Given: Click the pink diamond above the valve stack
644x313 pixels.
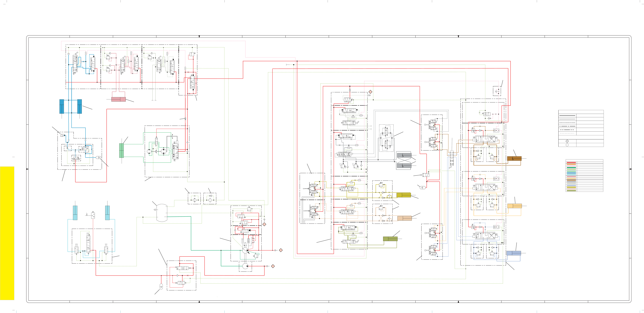Looking at the screenshot, I should coord(371,92).
